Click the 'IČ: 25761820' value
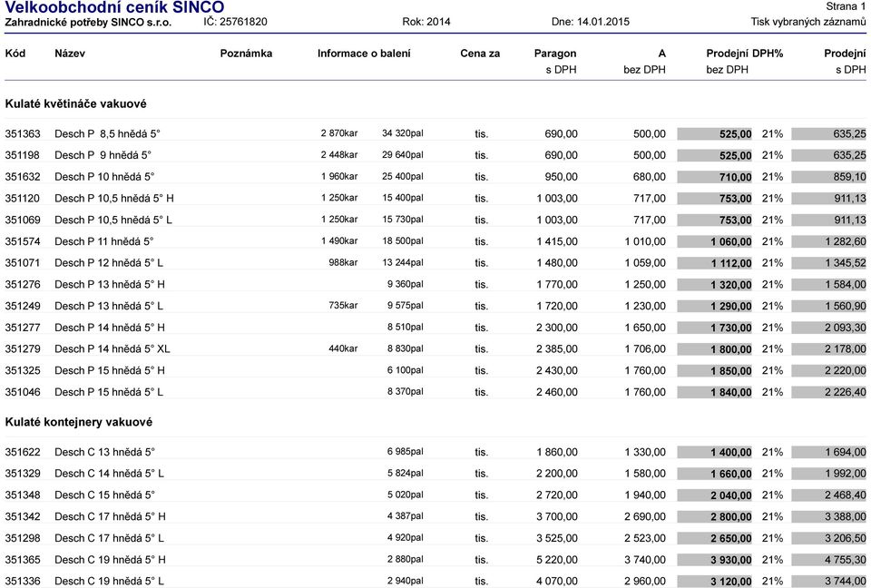 pyautogui.click(x=235, y=22)
